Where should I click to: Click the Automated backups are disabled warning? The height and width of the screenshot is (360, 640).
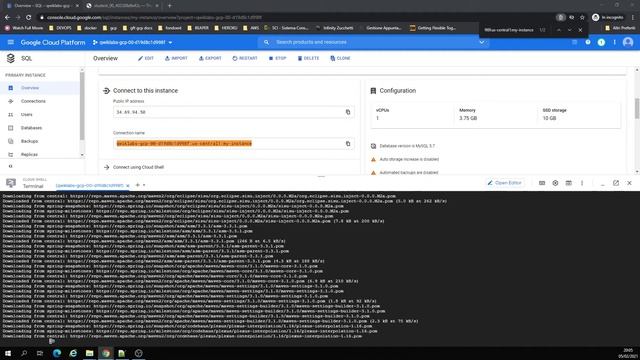[409, 173]
